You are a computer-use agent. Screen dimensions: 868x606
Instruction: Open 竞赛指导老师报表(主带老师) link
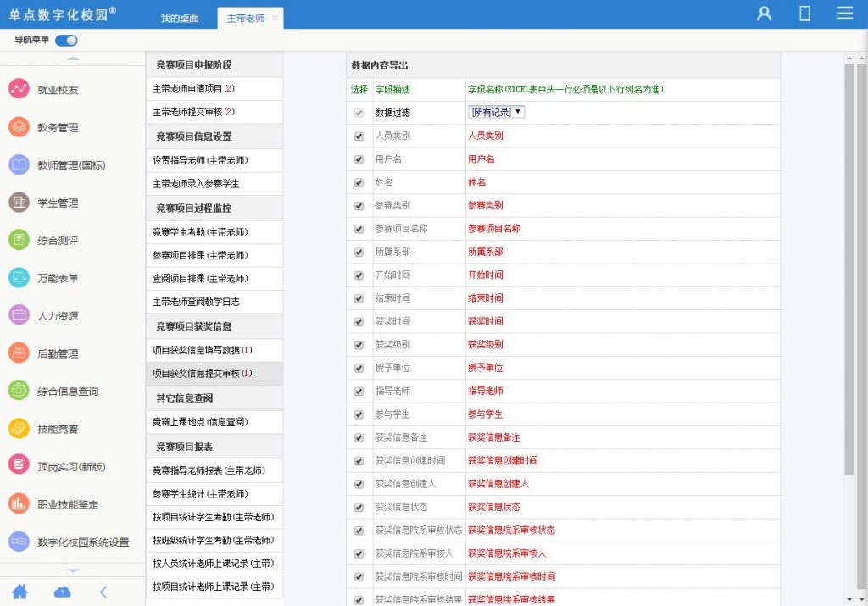[214, 470]
